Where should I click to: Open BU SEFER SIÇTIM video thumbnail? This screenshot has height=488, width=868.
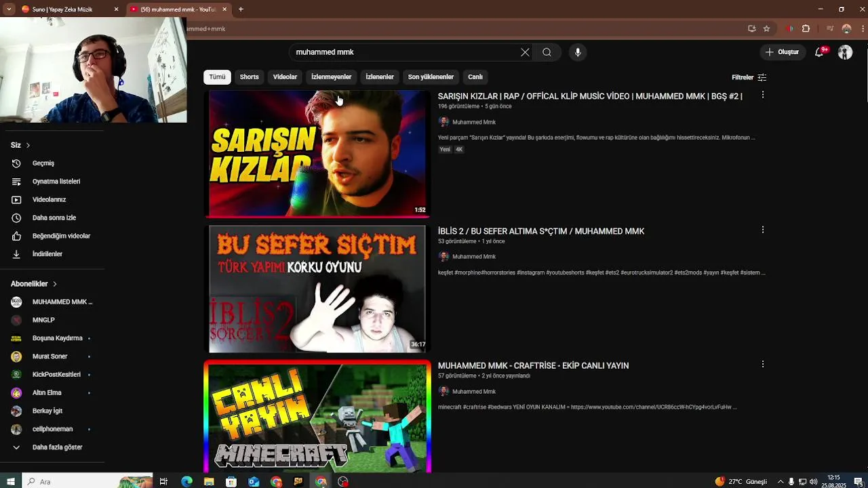click(x=317, y=289)
